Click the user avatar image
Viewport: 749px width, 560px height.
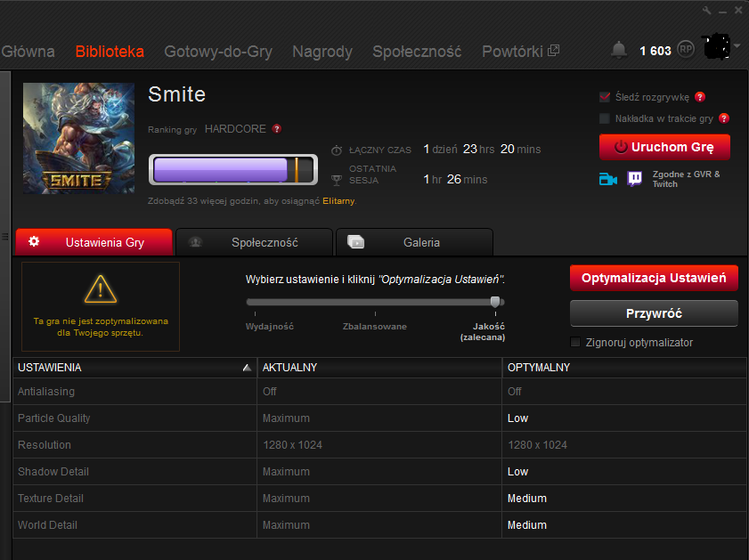click(x=717, y=47)
